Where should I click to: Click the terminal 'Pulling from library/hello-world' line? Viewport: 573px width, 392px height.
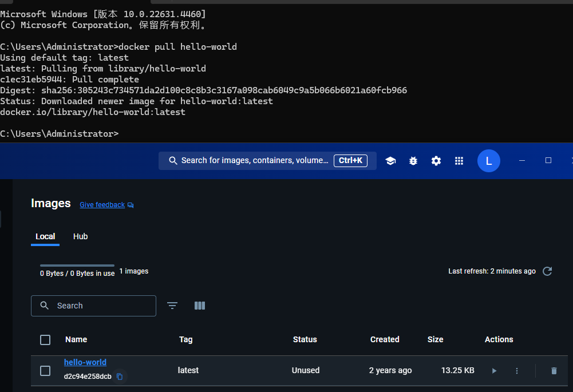click(x=103, y=69)
